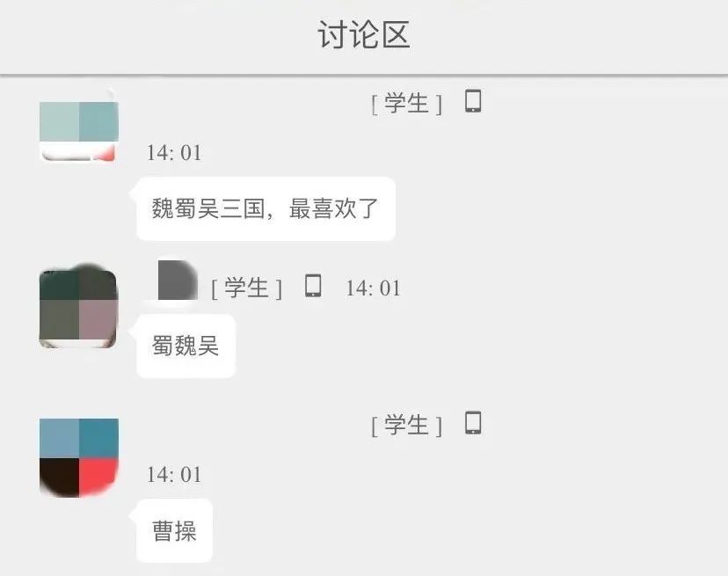The width and height of the screenshot is (728, 576).
Task: Click the [学生] tag of the first message
Action: 406,103
